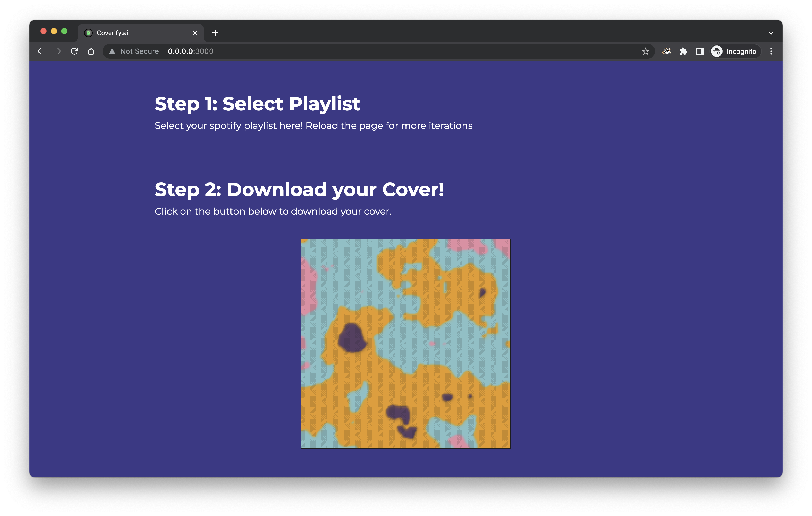Click the browser forward arrow

click(x=58, y=51)
